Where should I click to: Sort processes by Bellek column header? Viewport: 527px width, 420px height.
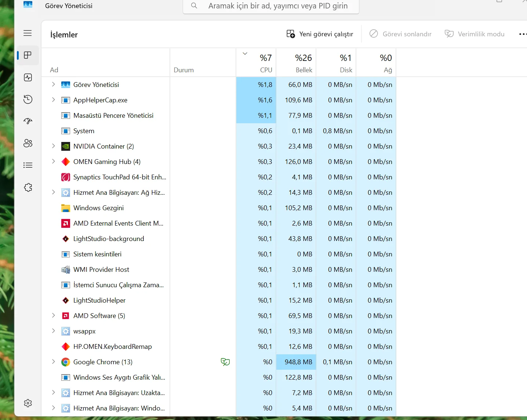pyautogui.click(x=296, y=63)
